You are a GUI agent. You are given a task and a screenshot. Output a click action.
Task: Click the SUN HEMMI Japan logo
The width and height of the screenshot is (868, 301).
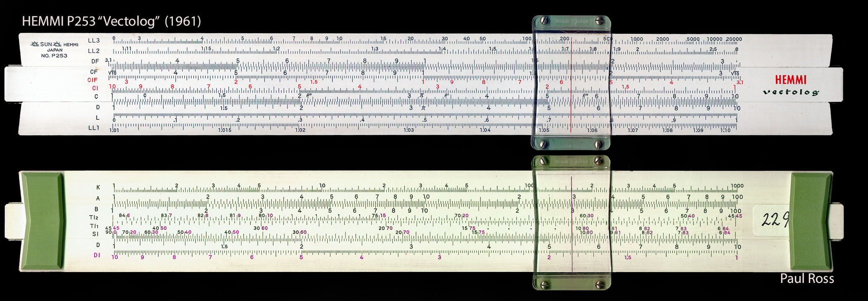click(55, 50)
